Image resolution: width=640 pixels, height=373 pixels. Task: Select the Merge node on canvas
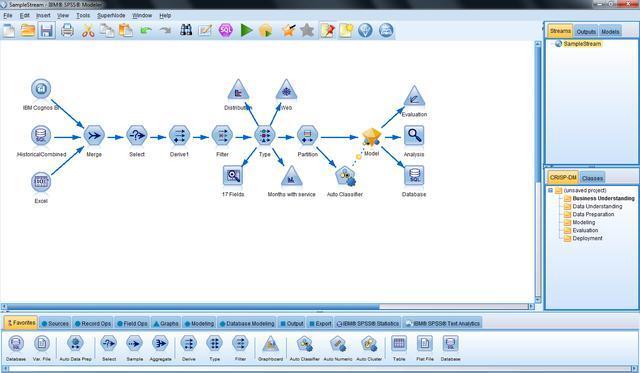[94, 135]
